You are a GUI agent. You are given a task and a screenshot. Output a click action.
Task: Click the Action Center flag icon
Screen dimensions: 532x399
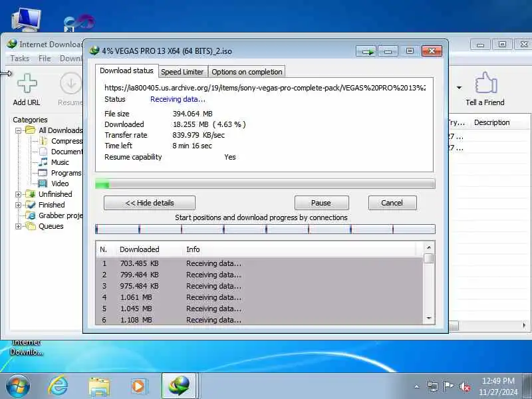(448, 386)
